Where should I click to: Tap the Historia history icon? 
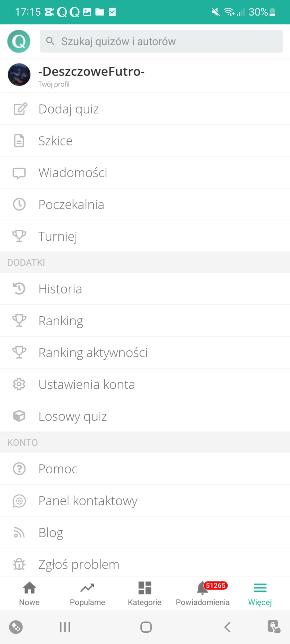[19, 289]
